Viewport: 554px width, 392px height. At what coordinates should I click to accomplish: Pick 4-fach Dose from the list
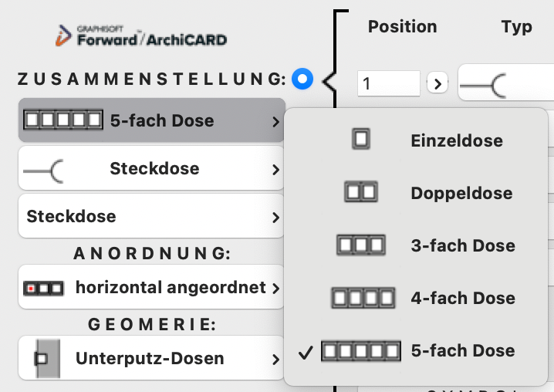click(x=462, y=298)
